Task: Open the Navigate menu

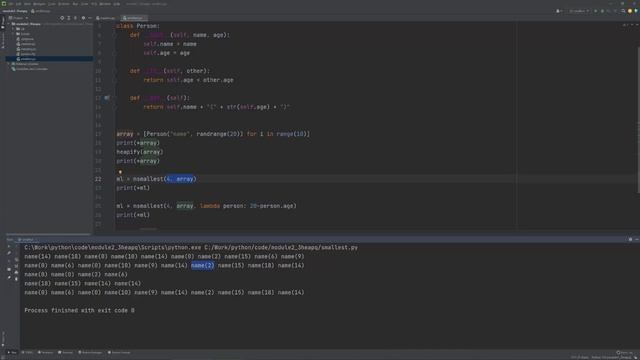Action: point(39,4)
